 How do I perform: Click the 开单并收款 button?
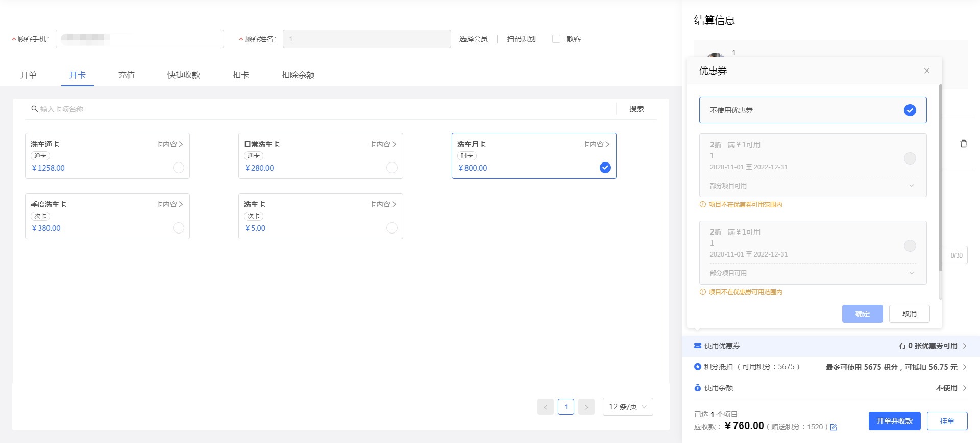tap(895, 421)
